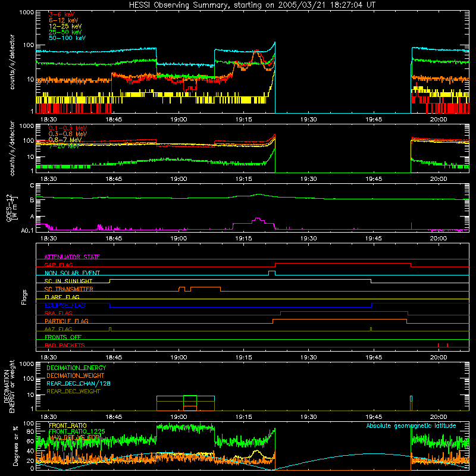
Task: Click the REAR_DEC_CHAN/128 legend label
Action: coord(79,383)
